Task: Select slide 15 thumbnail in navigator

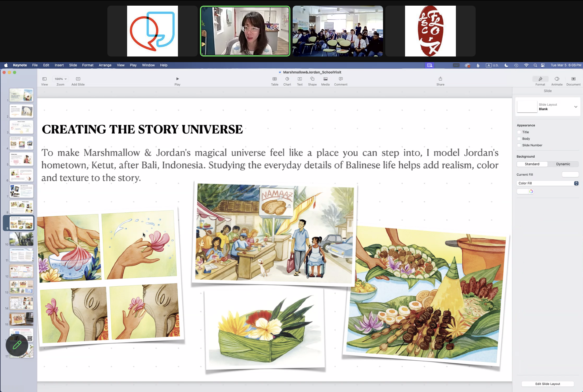Action: point(21,319)
